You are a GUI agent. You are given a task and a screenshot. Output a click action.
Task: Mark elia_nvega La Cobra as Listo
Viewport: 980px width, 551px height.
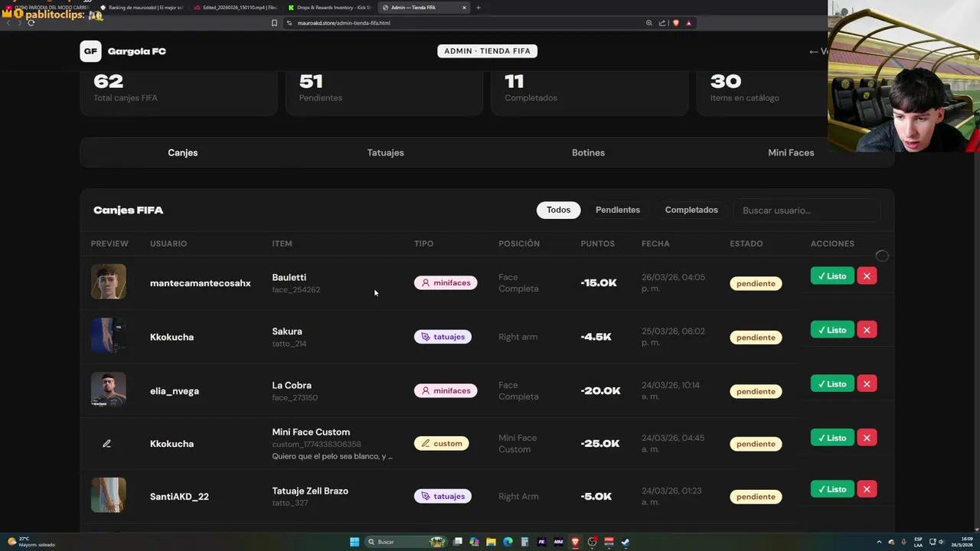coord(832,383)
